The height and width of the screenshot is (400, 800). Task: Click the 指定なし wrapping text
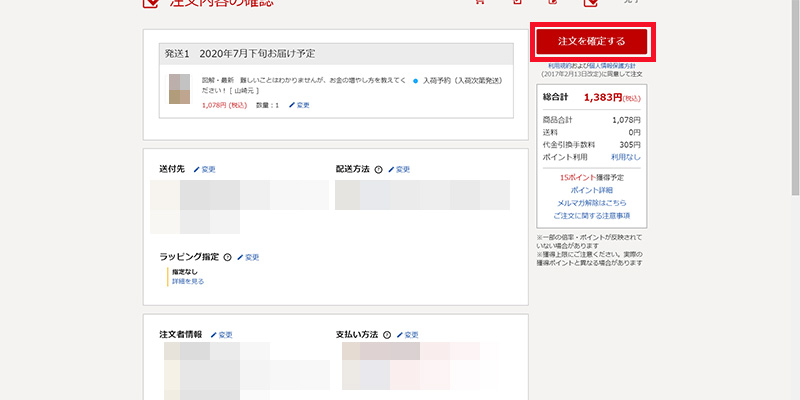[x=185, y=272]
